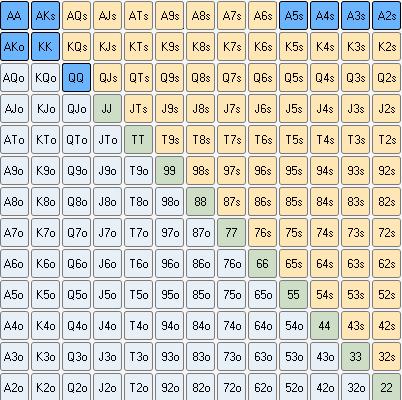Image resolution: width=402 pixels, height=400 pixels.
Task: Pick the 22 pair cell
Action: 386,387
